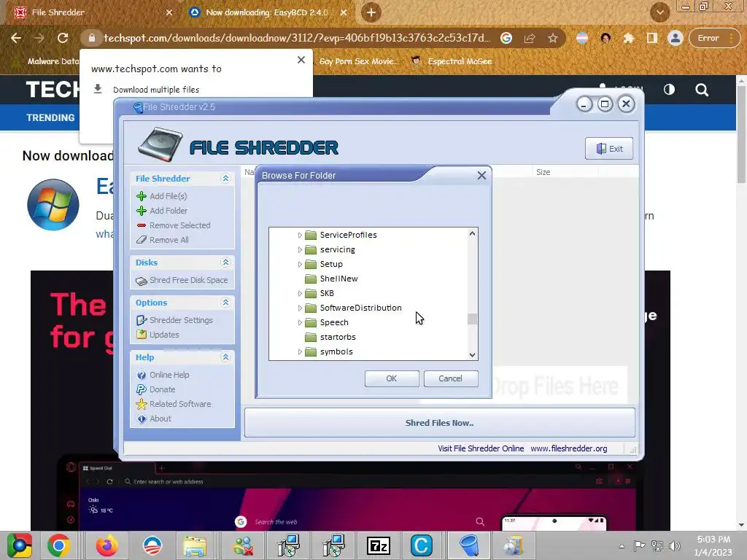
Task: Click the browser address bar URL
Action: [x=297, y=38]
